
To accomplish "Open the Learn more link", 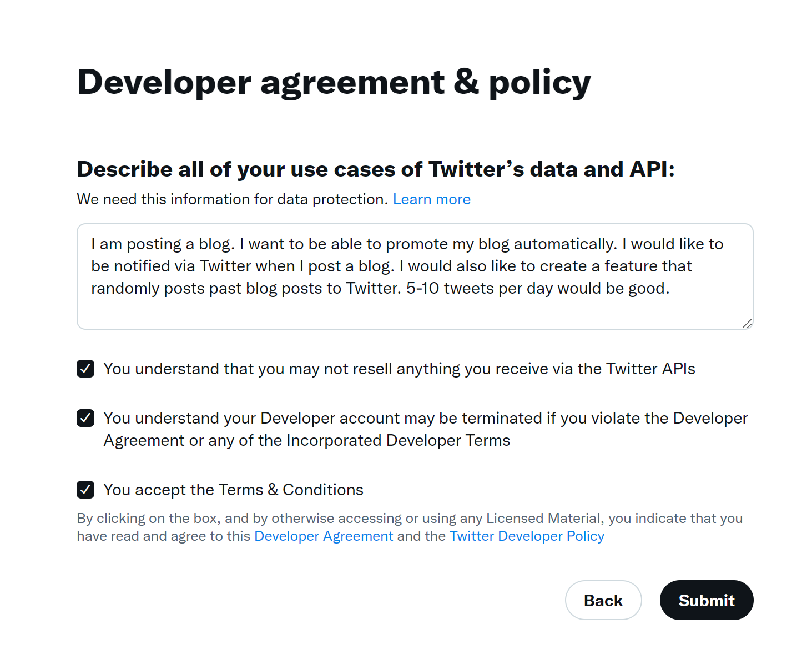I will pos(431,199).
